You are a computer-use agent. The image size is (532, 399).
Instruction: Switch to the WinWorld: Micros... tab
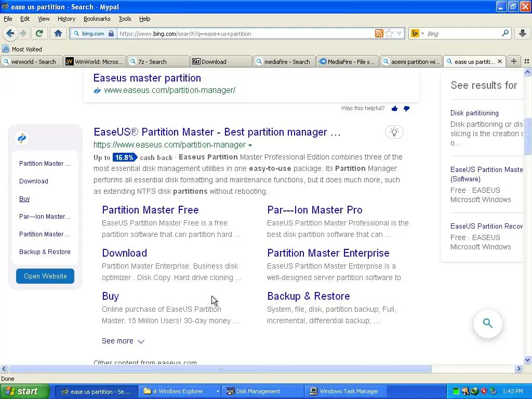click(95, 61)
